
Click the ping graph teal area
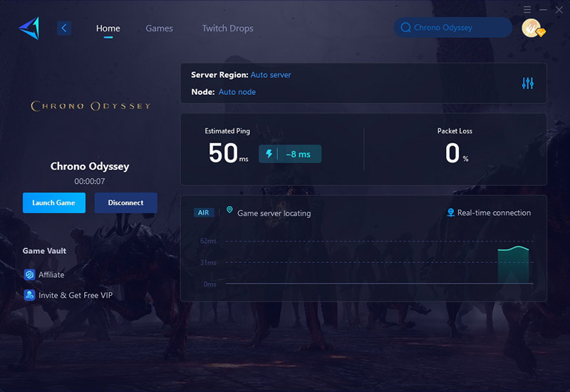click(x=513, y=265)
